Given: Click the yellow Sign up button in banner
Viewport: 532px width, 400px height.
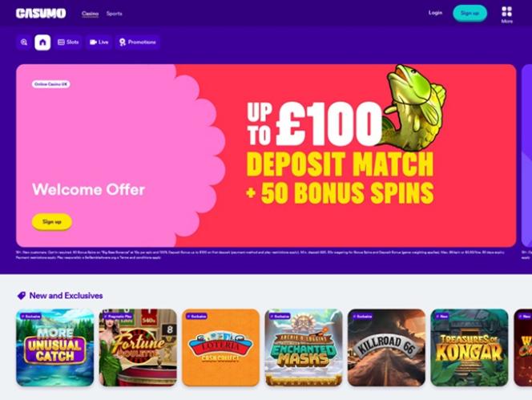Looking at the screenshot, I should [x=52, y=222].
